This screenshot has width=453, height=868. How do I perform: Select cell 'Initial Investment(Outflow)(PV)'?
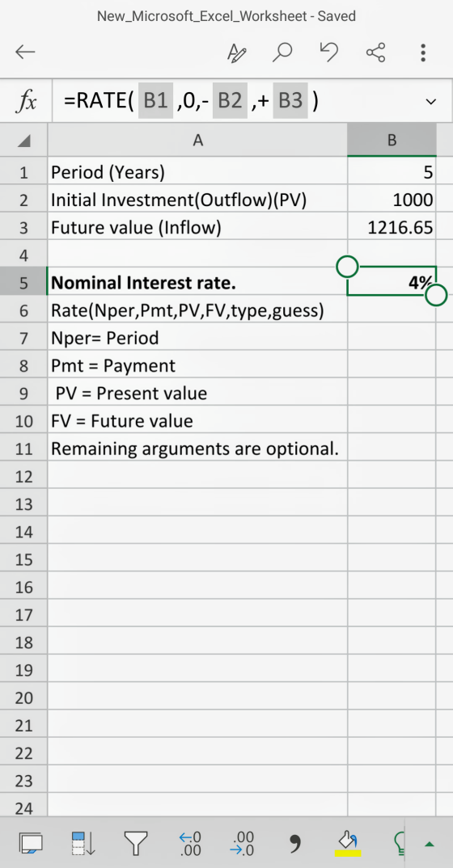tap(197, 200)
